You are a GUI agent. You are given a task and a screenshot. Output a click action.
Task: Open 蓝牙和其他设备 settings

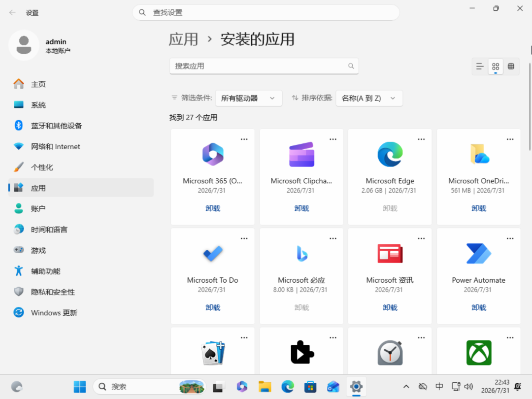[81, 126]
